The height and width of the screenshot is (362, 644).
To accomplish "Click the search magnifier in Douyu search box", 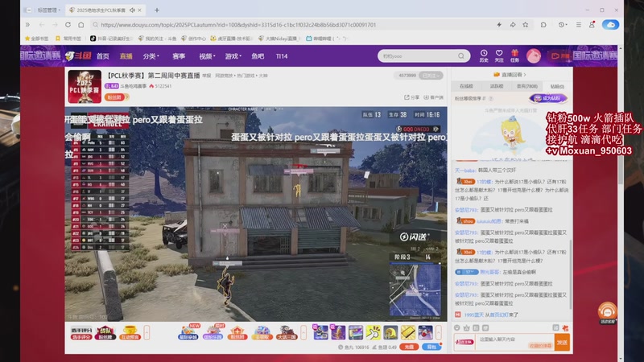I will coord(461,56).
